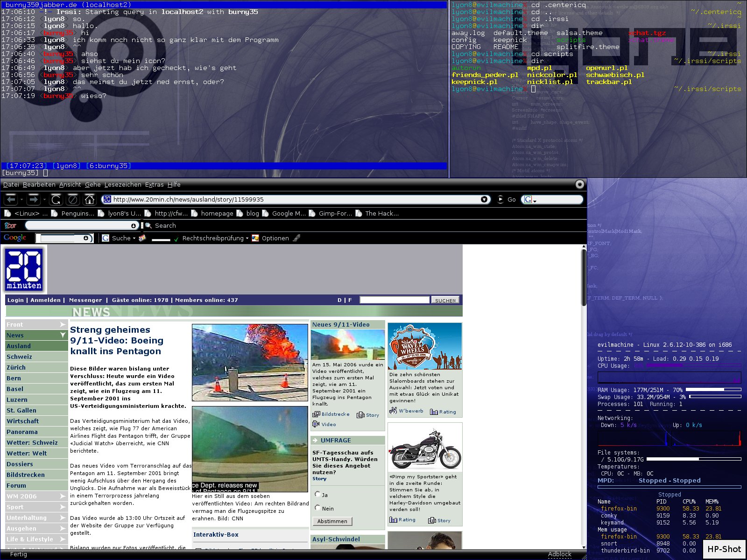Click the Bildstrecke gallery icon
Image resolution: width=747 pixels, height=560 pixels.
(316, 414)
